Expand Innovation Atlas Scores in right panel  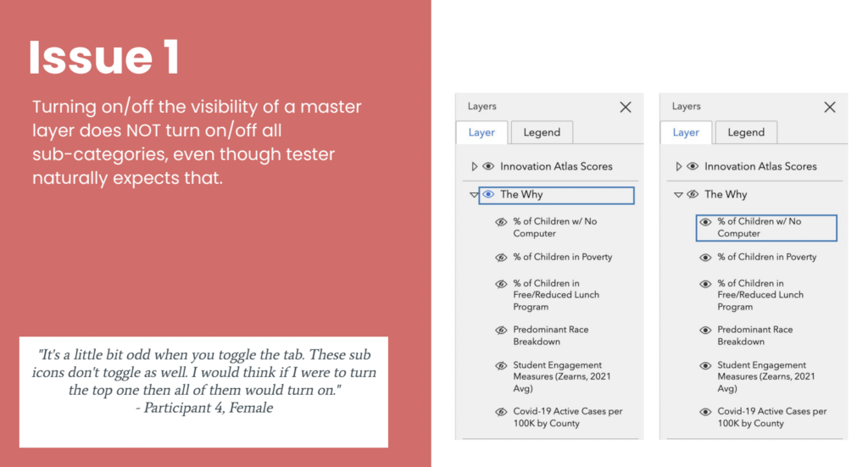coord(679,166)
